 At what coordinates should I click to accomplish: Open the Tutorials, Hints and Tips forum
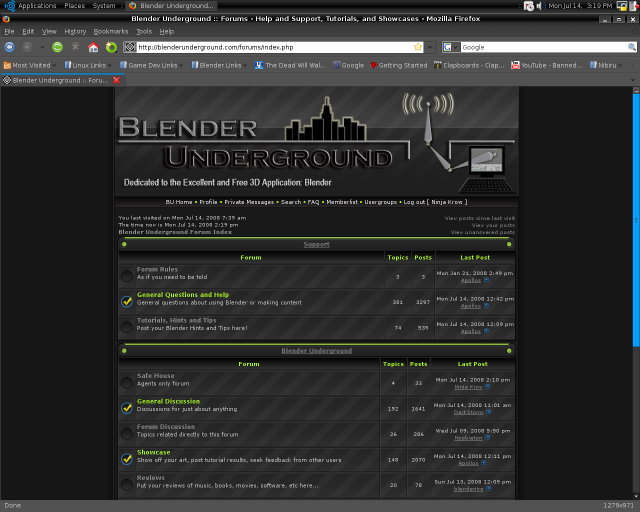point(176,320)
